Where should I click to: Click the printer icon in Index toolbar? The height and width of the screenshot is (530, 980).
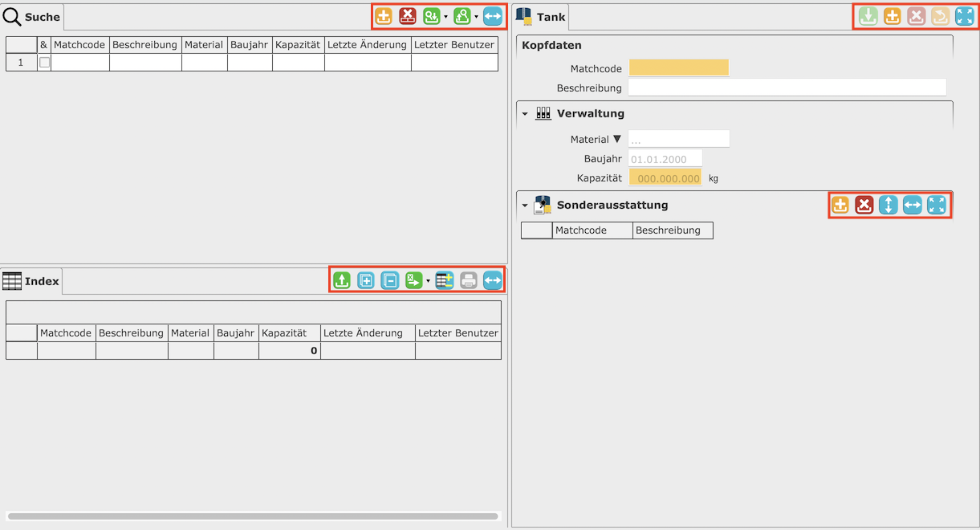tap(469, 280)
